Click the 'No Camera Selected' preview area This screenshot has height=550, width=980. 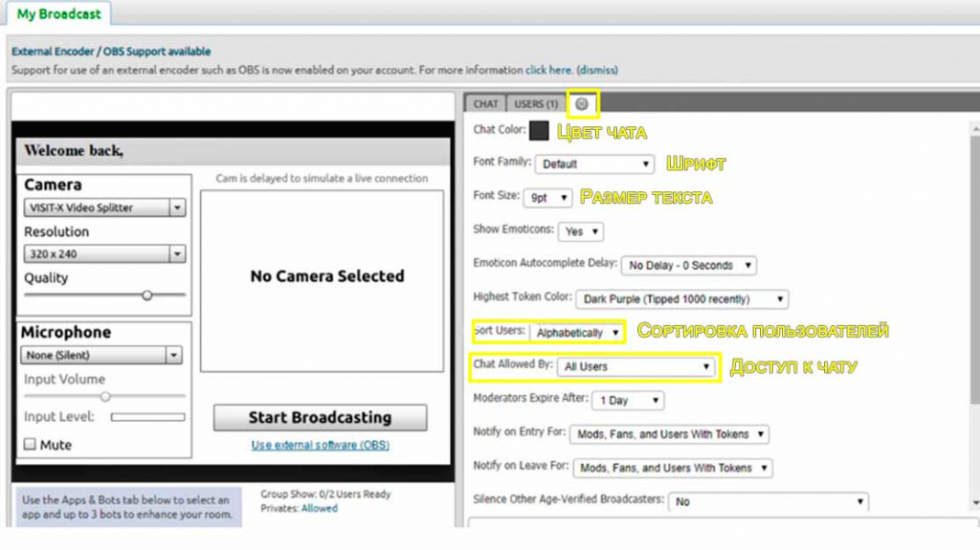point(322,281)
